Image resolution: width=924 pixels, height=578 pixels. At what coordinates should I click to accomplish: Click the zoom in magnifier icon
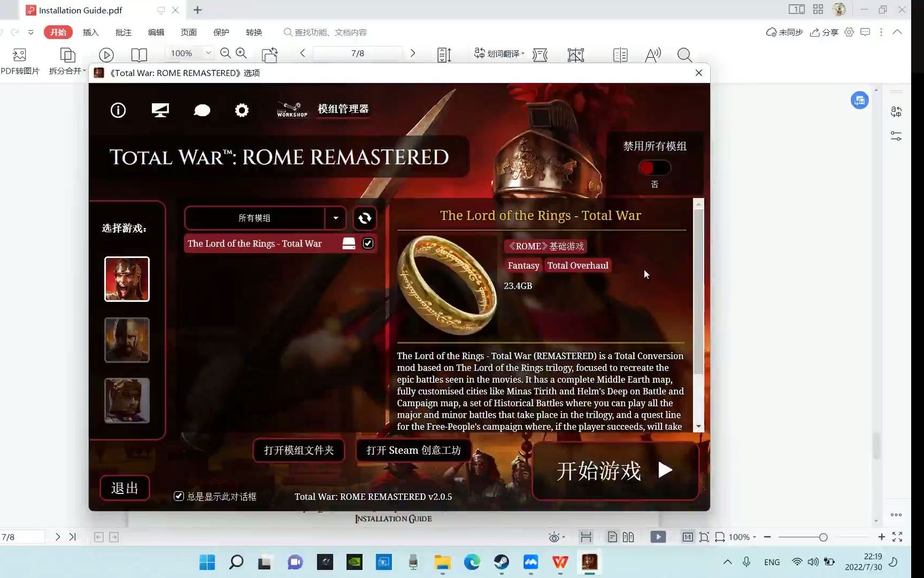point(242,53)
